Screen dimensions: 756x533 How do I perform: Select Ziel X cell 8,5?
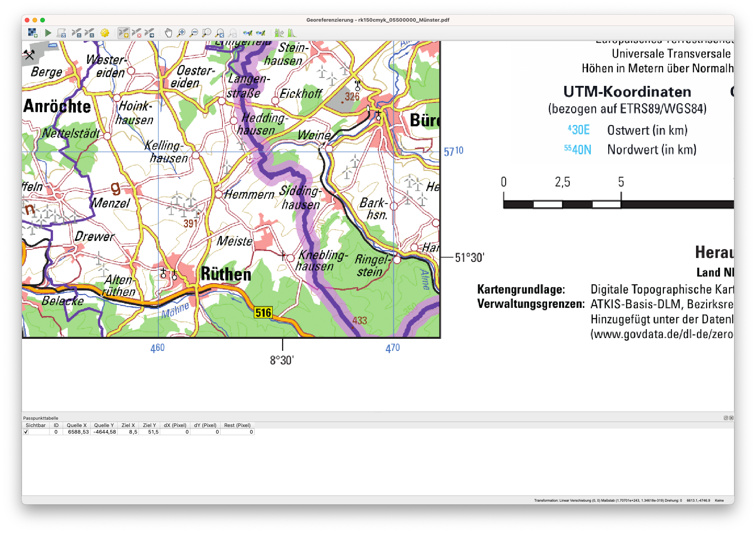pyautogui.click(x=128, y=432)
